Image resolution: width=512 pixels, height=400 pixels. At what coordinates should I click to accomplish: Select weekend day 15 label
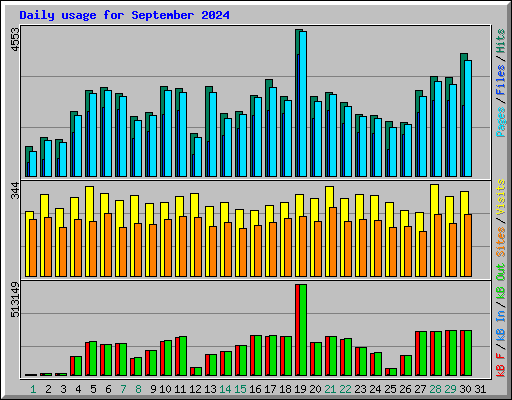[240, 389]
